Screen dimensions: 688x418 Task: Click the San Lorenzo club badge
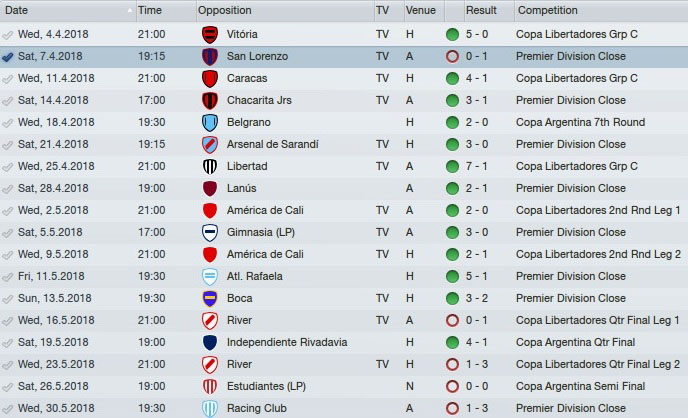click(x=210, y=56)
